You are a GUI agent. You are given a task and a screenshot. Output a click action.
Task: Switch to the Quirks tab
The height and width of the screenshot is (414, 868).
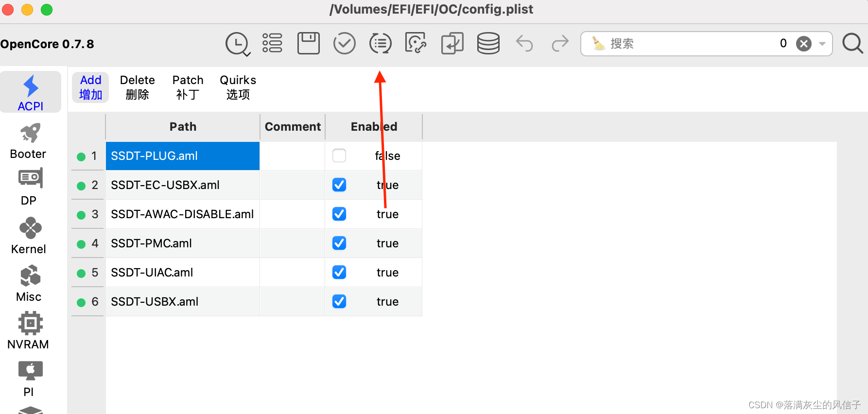(x=238, y=87)
